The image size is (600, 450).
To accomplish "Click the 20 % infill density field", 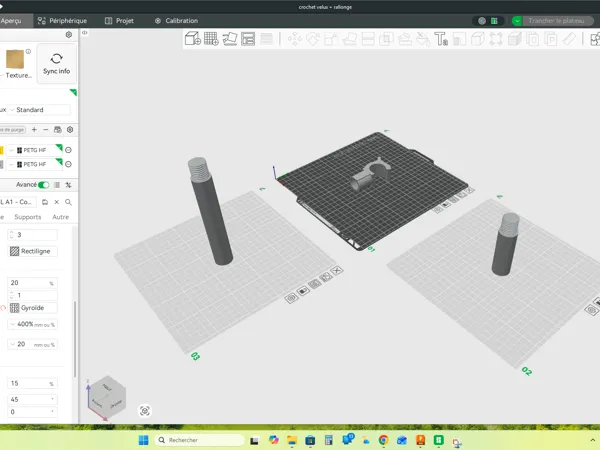I will click(33, 283).
